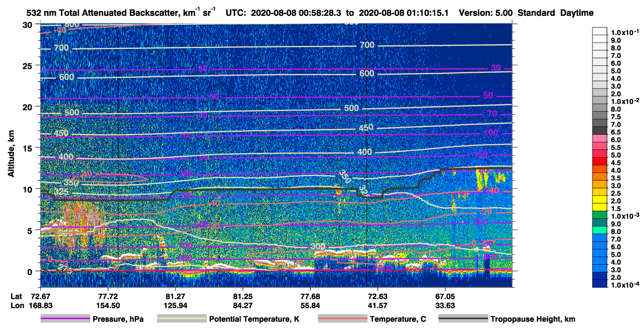This screenshot has height=330, width=644.
Task: Click the altitude axis tick label 10
Action: point(28,189)
